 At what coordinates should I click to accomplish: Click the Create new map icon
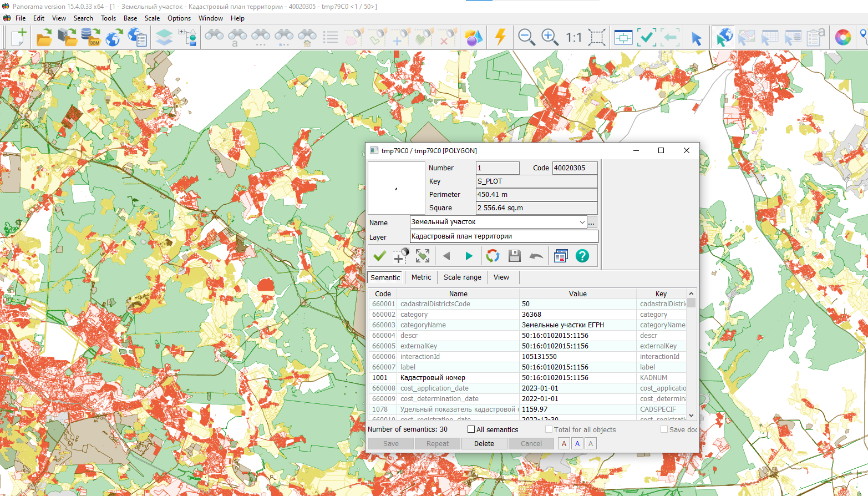coord(18,38)
